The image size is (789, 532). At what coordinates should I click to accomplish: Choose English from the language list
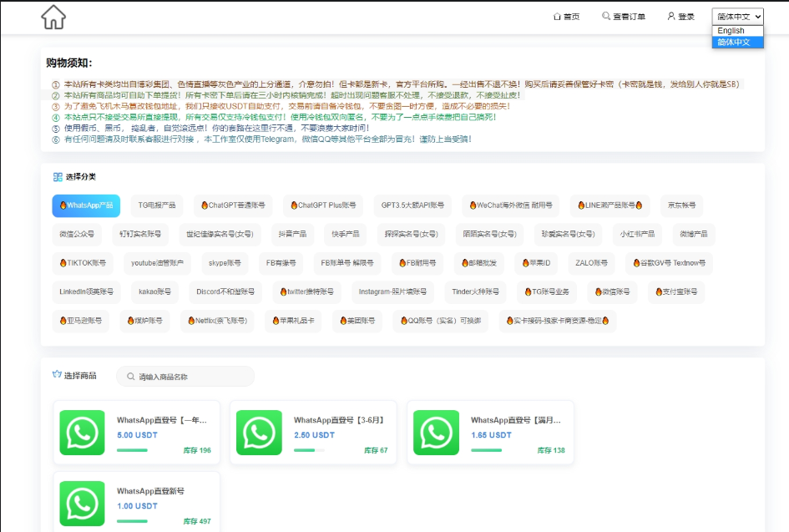point(738,31)
